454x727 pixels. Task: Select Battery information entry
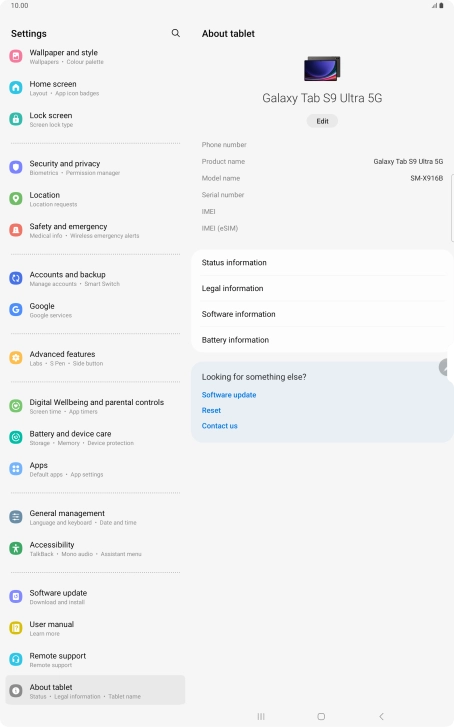click(322, 340)
